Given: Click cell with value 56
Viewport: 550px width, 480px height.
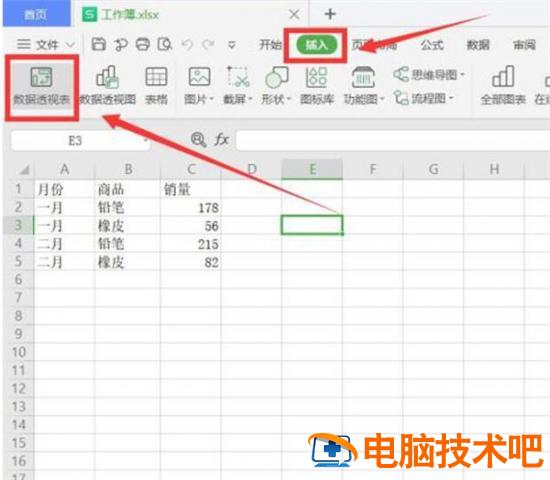Looking at the screenshot, I should (x=191, y=226).
